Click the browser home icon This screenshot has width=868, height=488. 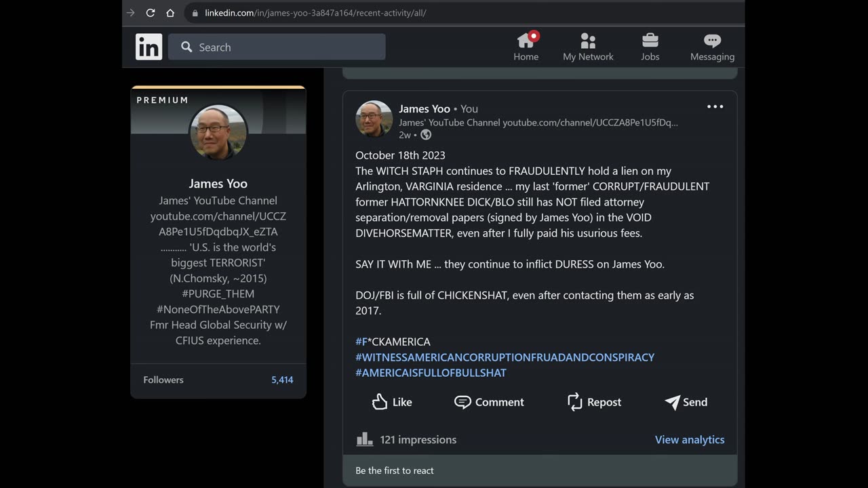coord(170,13)
